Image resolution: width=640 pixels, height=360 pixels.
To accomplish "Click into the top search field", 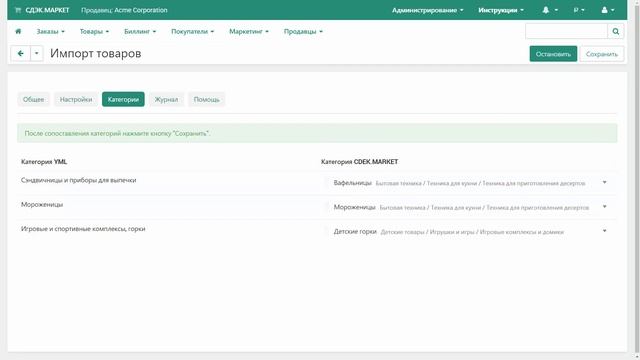I will click(x=567, y=31).
